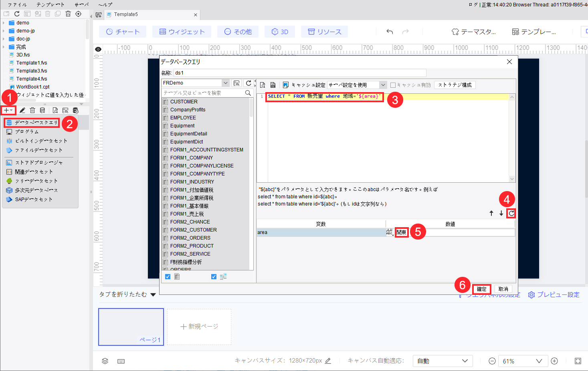Image resolution: width=588 pixels, height=371 pixels.
Task: Click the チャート button
Action: [123, 32]
